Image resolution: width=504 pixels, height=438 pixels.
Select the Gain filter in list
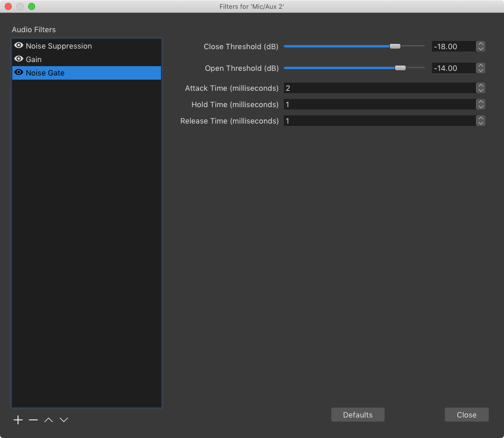pos(34,59)
